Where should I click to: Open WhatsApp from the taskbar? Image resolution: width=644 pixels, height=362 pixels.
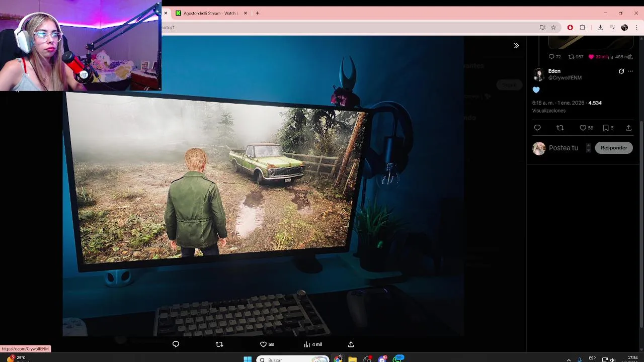click(x=398, y=358)
